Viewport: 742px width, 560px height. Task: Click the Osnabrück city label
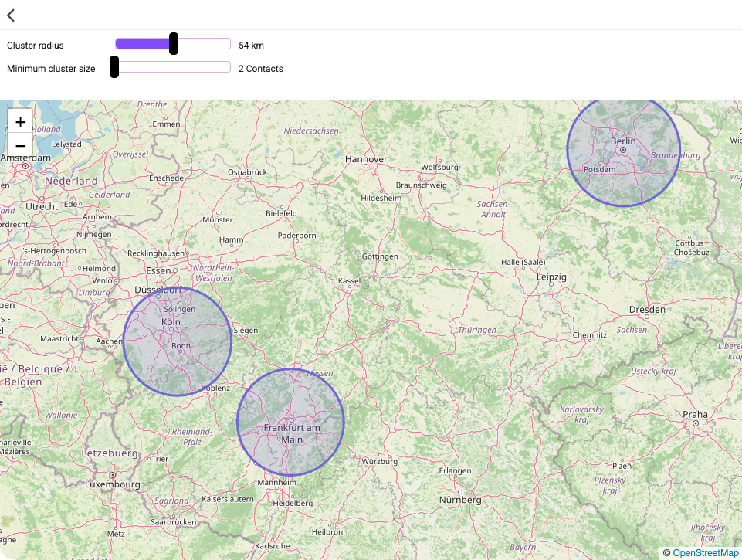pos(248,172)
